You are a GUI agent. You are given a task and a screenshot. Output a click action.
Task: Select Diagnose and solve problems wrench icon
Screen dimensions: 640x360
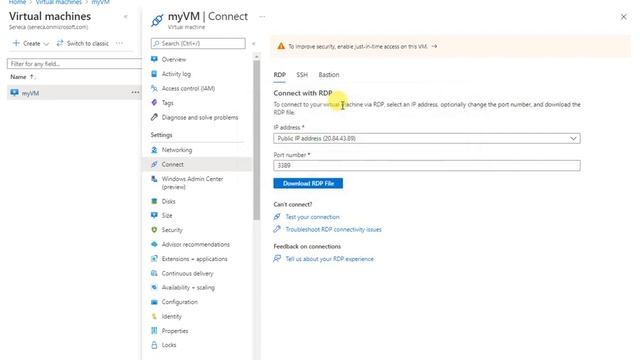click(154, 117)
